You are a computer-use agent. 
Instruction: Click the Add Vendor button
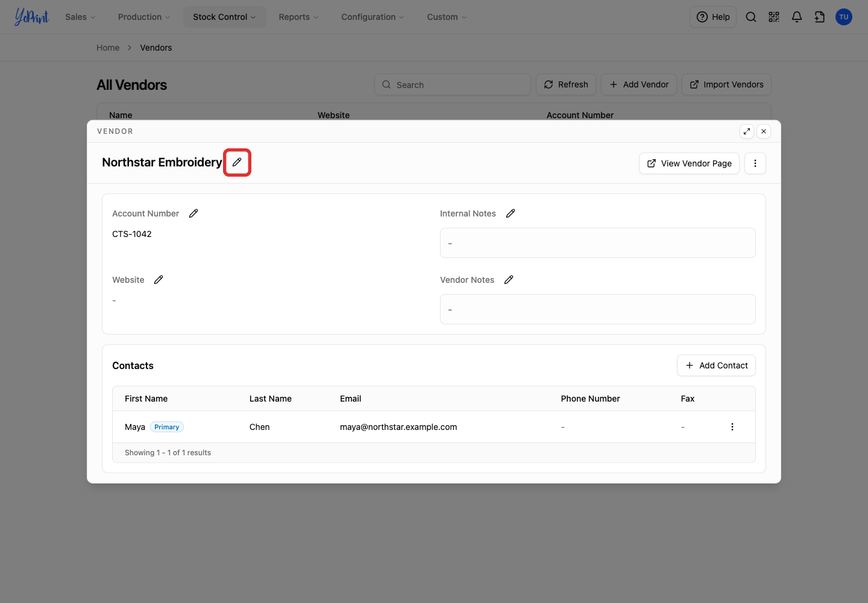[x=639, y=84]
